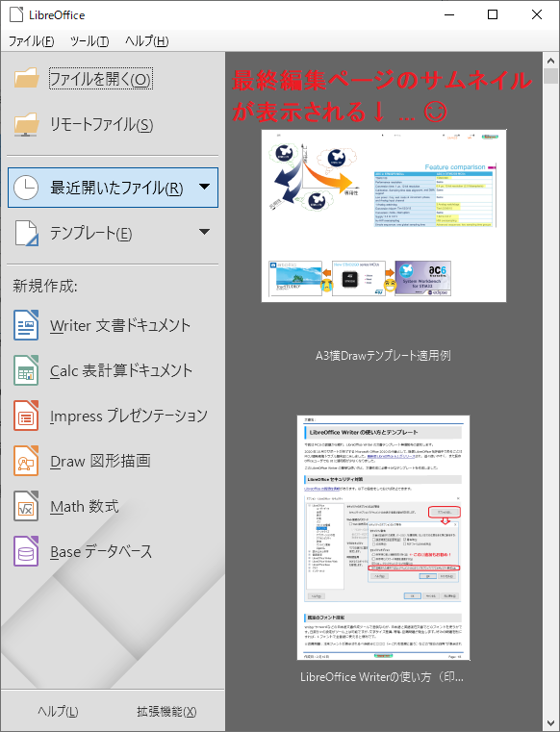Click the Math formula icon
This screenshot has width=560, height=732.
click(x=26, y=506)
